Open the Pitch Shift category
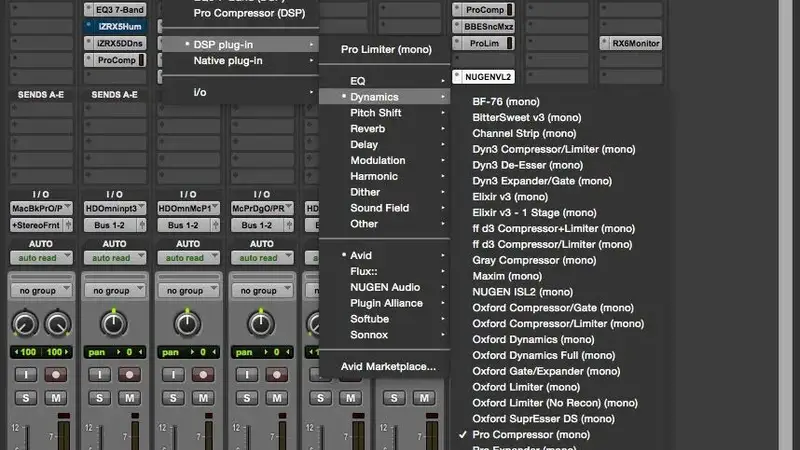 tap(385, 113)
